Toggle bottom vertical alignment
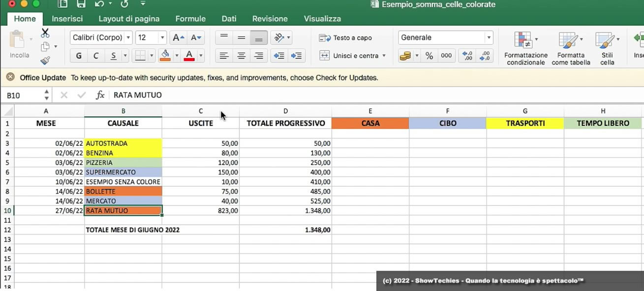This screenshot has height=291, width=644. point(259,37)
